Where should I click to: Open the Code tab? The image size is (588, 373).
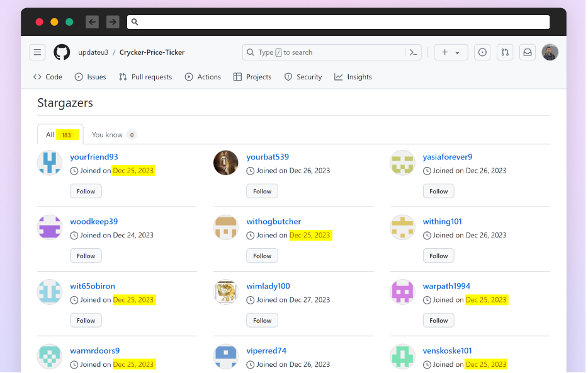(x=48, y=77)
